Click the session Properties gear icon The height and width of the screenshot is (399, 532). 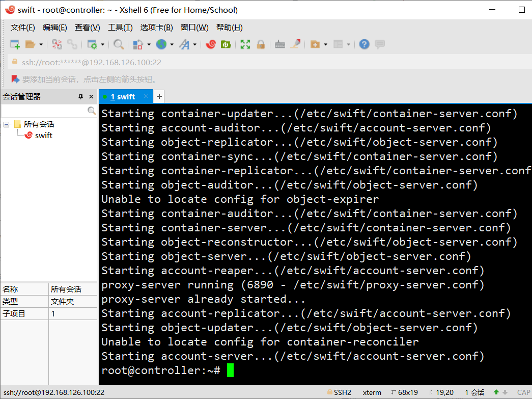click(93, 45)
